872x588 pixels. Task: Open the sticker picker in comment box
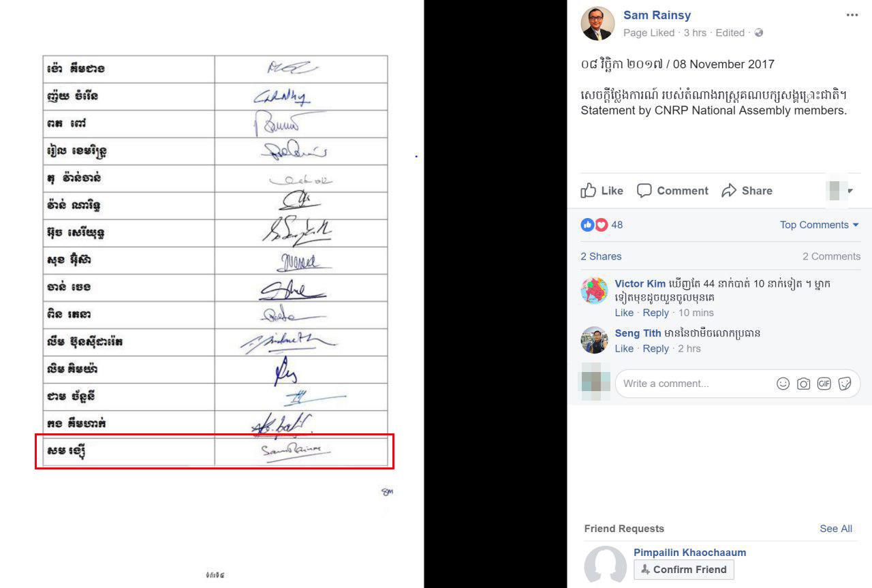click(845, 384)
